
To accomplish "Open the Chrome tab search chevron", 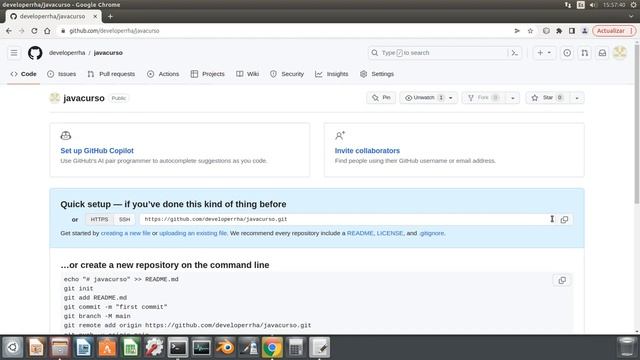I will 631,16.
